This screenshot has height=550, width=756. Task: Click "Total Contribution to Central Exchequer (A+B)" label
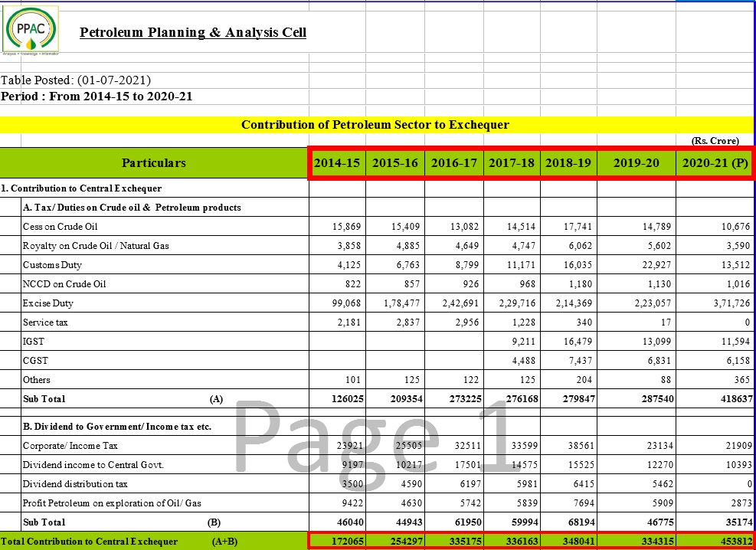[x=119, y=542]
